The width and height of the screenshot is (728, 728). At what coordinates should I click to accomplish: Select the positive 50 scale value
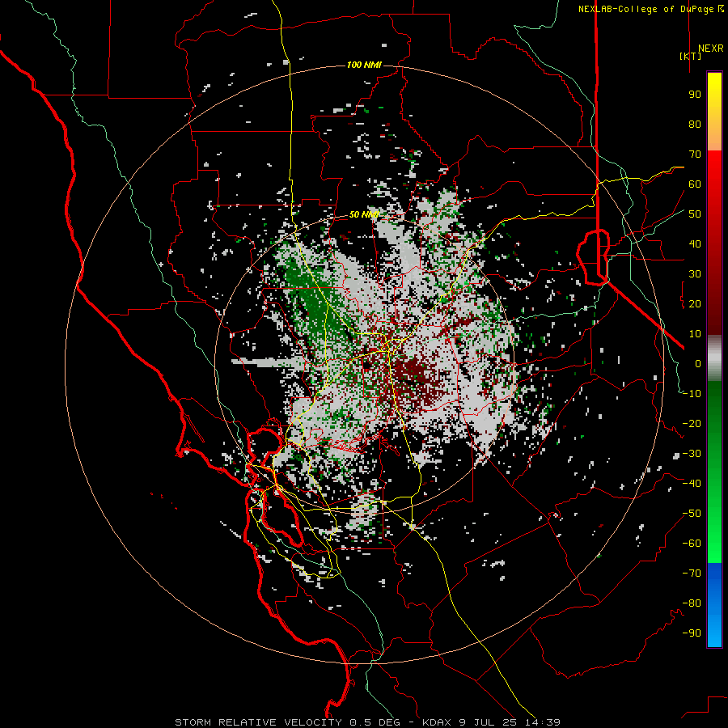[695, 214]
